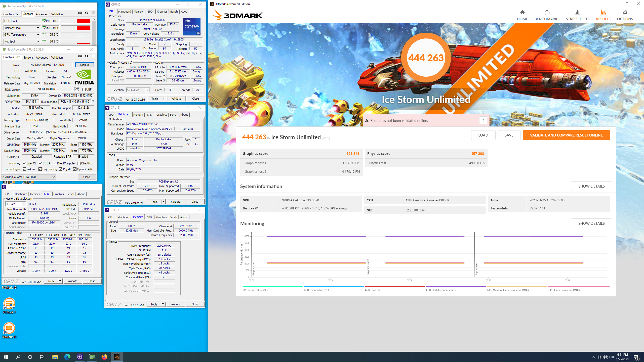This screenshot has height=362, width=644.
Task: Click the SAVE button in 3DMark
Action: [x=509, y=135]
